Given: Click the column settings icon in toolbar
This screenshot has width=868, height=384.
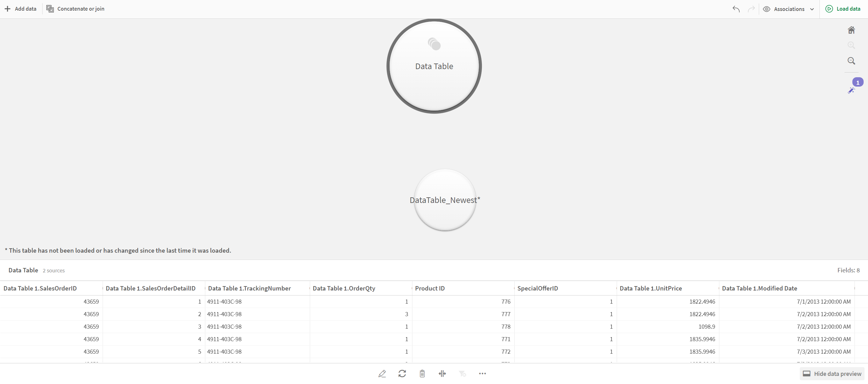Looking at the screenshot, I should [x=442, y=373].
